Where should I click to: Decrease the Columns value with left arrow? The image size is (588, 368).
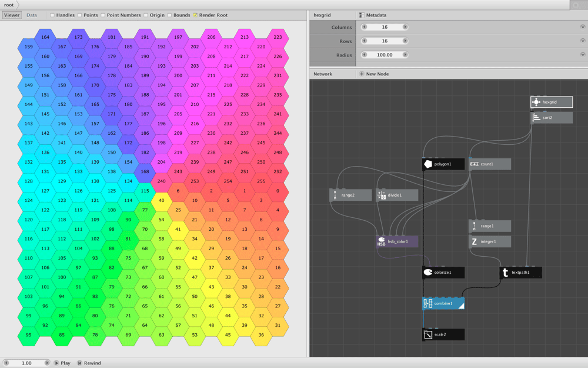pyautogui.click(x=364, y=27)
